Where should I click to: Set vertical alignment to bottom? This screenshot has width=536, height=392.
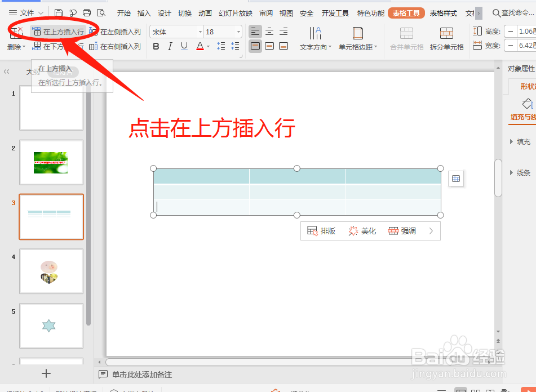pyautogui.click(x=283, y=46)
